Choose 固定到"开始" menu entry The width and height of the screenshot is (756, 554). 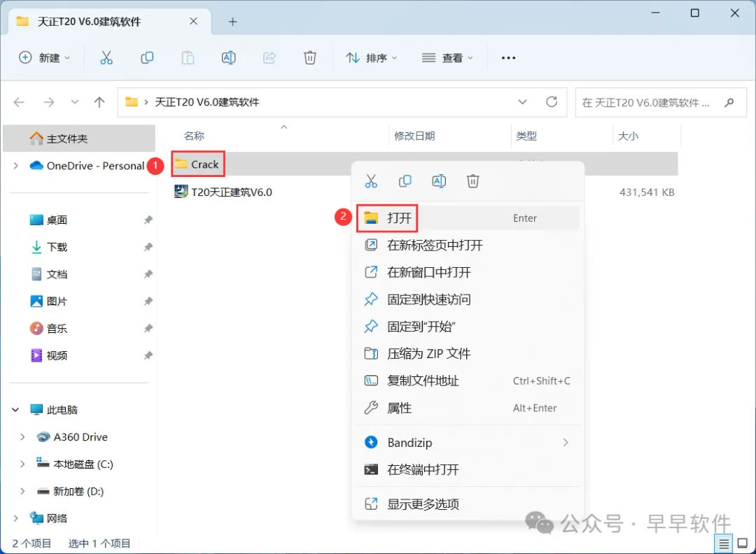[468, 327]
